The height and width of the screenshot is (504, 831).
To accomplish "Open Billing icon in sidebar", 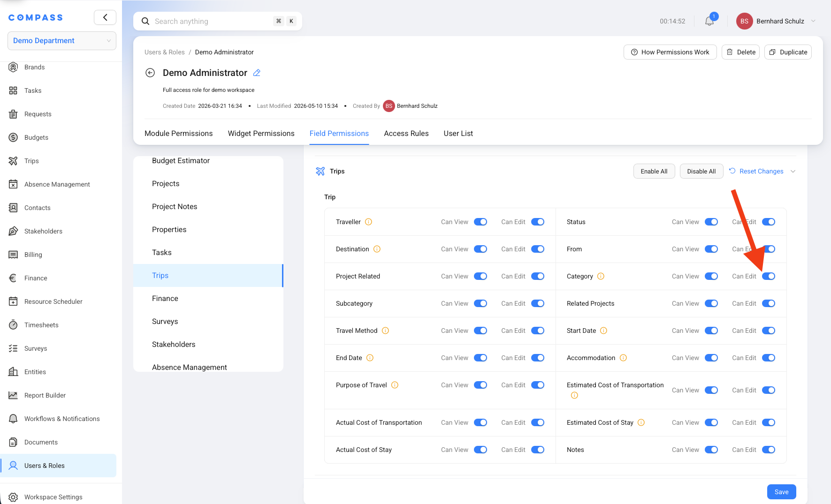I will pos(13,255).
